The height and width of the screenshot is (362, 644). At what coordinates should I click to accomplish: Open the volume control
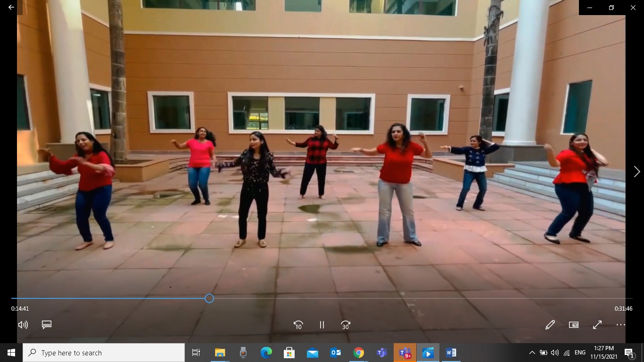(23, 325)
